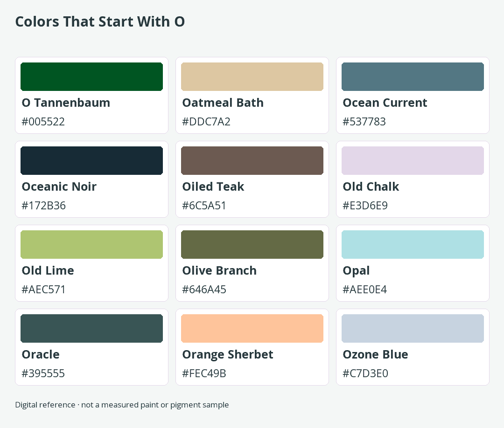Select hex code #646A45
Viewport: 504px width, 428px height.
coord(204,290)
